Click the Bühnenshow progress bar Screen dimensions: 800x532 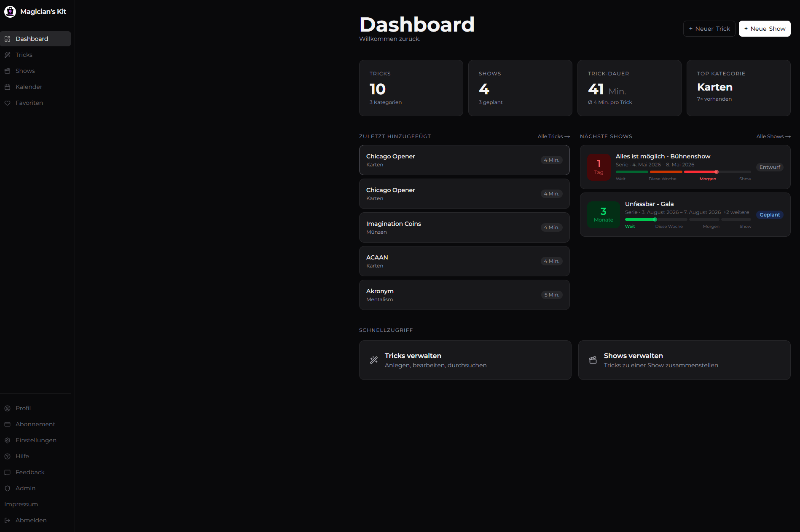(x=683, y=172)
